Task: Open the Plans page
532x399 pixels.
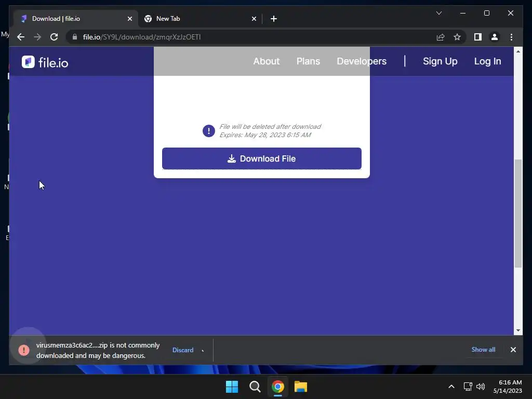Action: tap(308, 61)
